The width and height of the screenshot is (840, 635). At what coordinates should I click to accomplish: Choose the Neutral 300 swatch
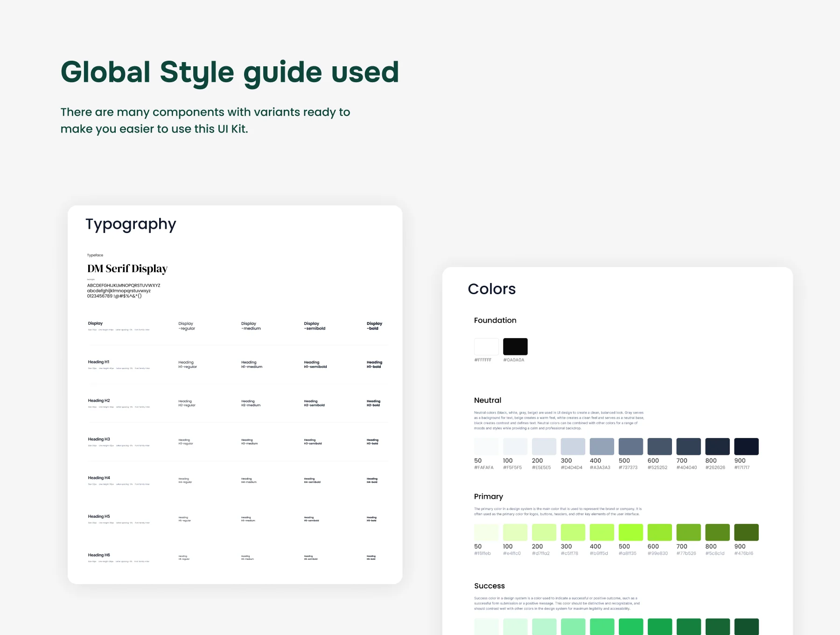[x=573, y=446]
